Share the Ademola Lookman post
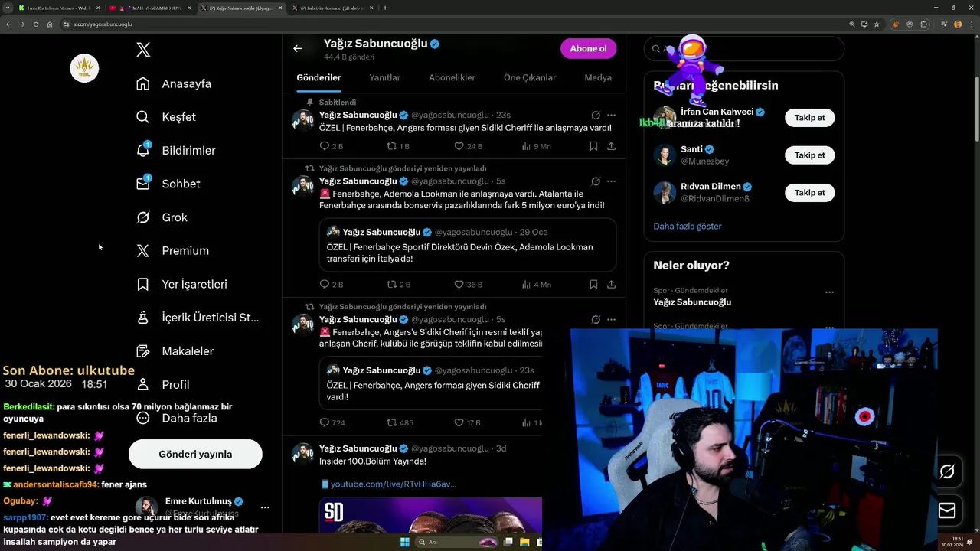Viewport: 980px width, 551px height. point(611,284)
